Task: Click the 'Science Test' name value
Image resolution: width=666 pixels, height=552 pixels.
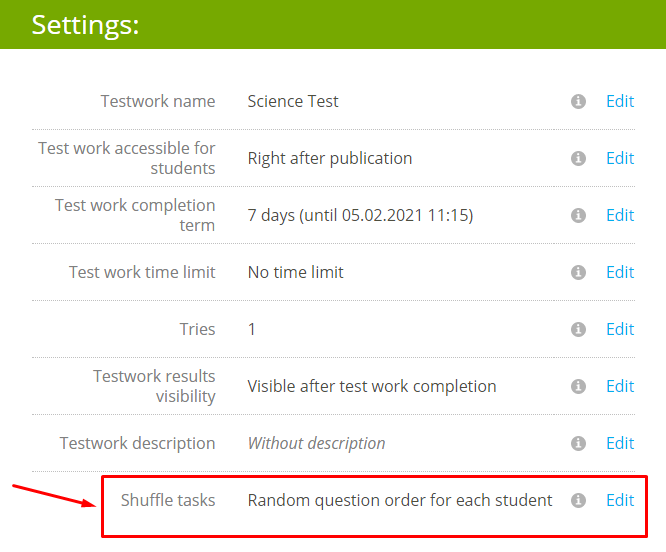Action: 293,101
